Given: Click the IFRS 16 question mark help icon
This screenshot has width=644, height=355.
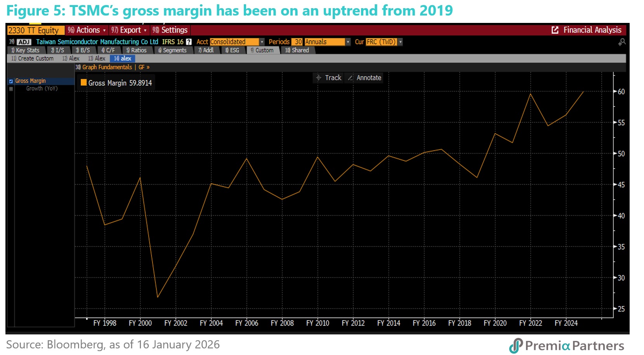Looking at the screenshot, I should click(189, 42).
